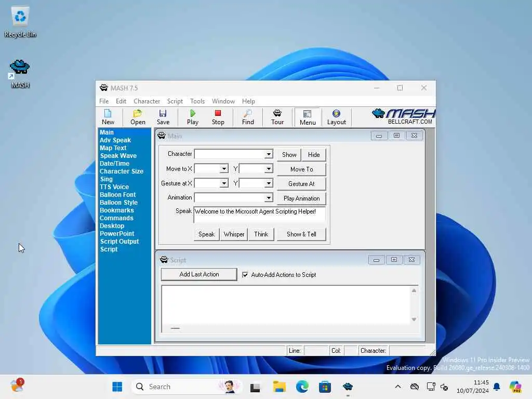The width and height of the screenshot is (532, 399).
Task: Open the Script menu
Action: coord(175,101)
